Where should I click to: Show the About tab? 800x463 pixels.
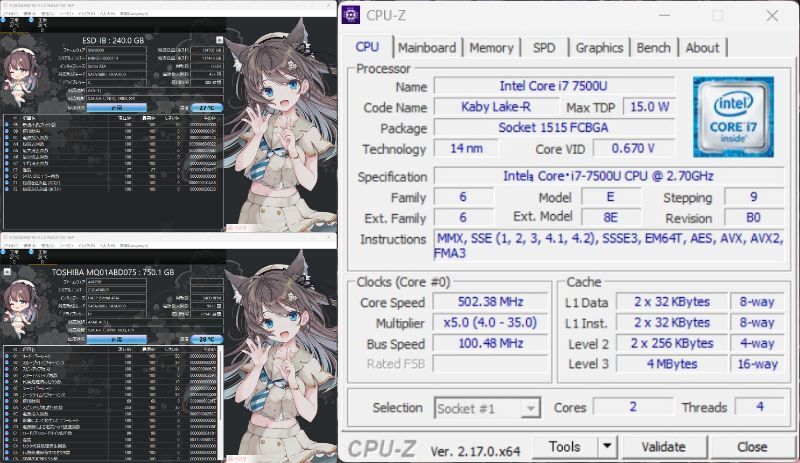point(702,48)
